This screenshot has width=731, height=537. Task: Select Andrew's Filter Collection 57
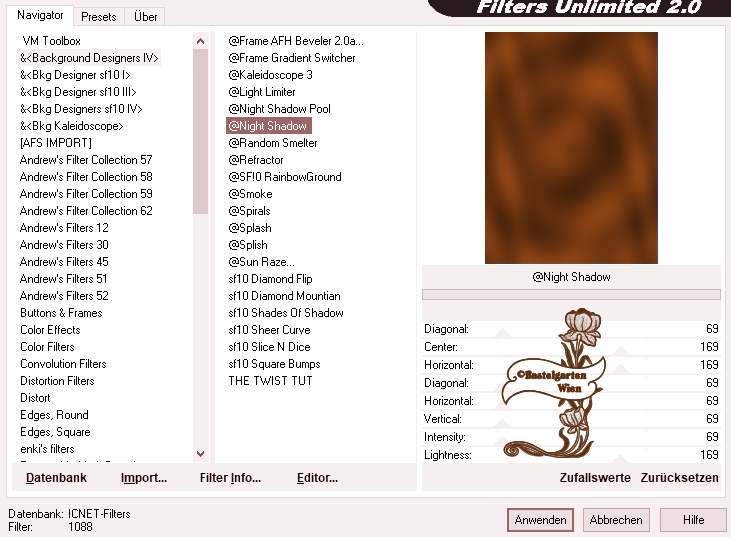[x=86, y=160]
